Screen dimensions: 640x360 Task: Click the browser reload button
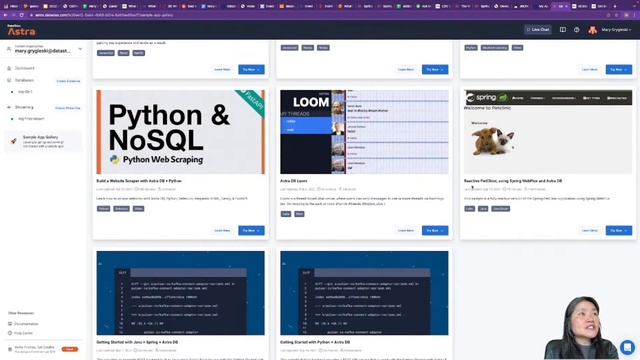tap(21, 15)
